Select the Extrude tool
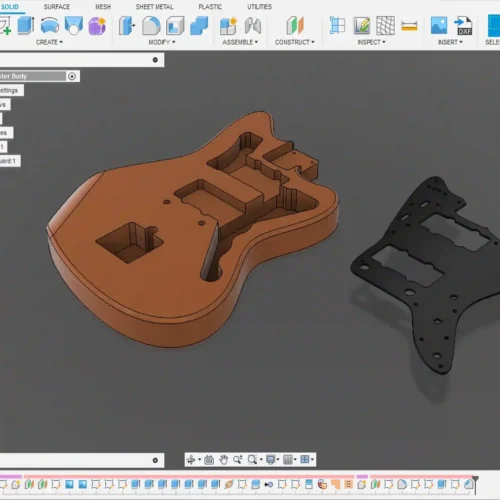 25,25
